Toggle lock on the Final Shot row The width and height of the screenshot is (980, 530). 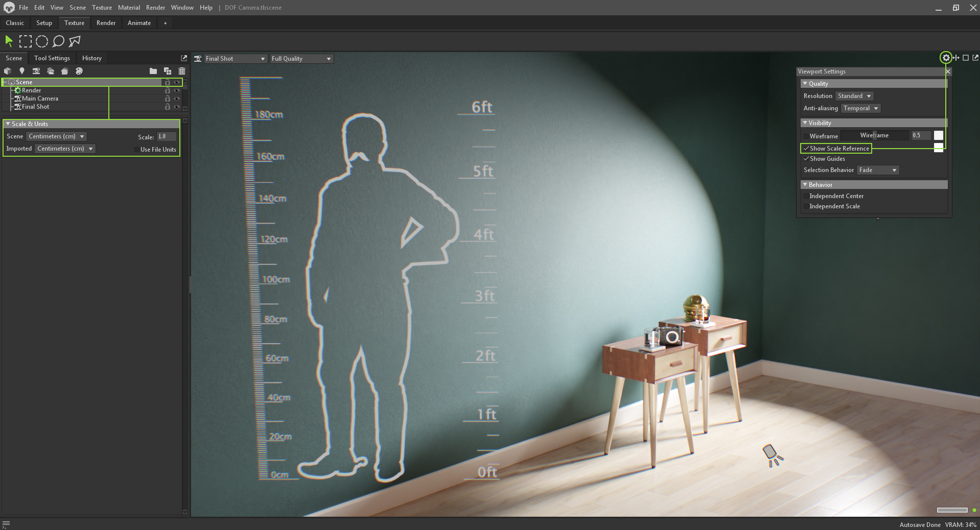[x=167, y=107]
